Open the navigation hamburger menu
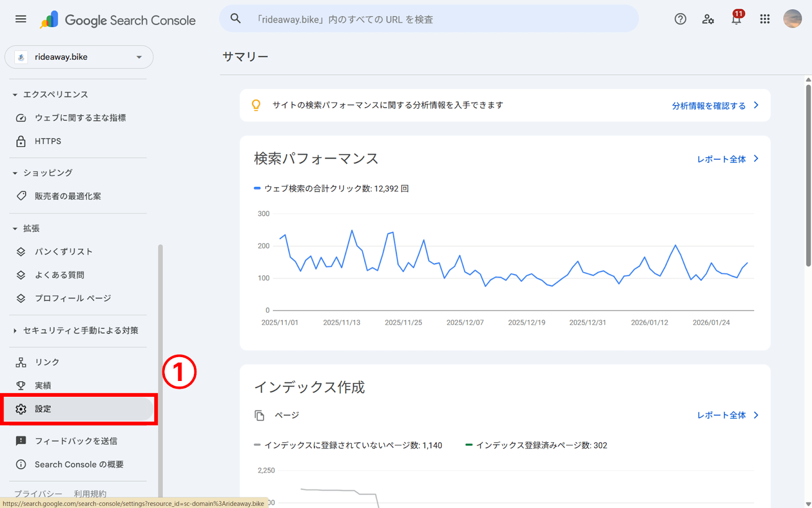This screenshot has width=812, height=508. tap(20, 19)
